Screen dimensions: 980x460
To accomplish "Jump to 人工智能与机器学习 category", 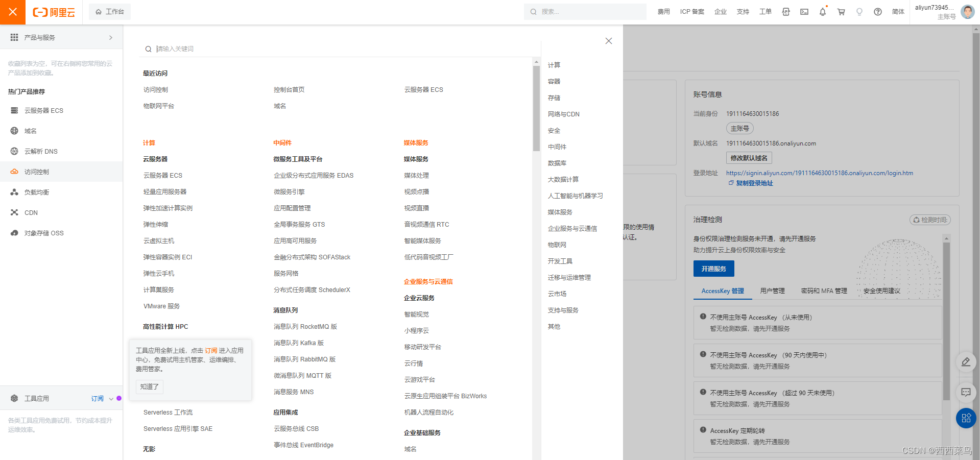I will 576,196.
